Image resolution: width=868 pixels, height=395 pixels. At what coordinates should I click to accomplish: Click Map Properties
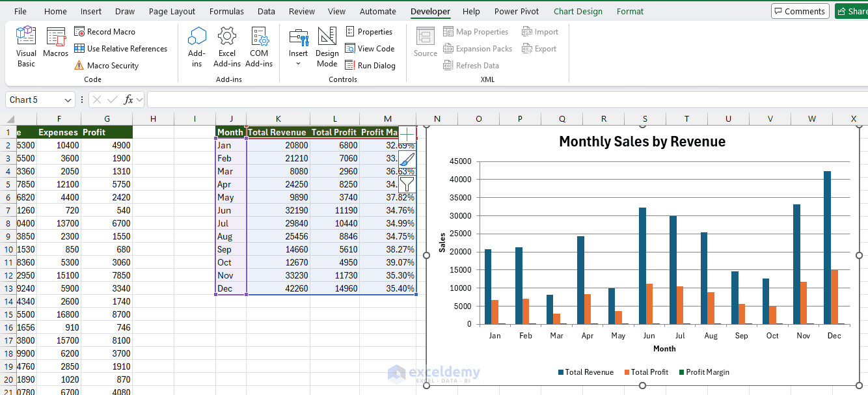tap(476, 31)
